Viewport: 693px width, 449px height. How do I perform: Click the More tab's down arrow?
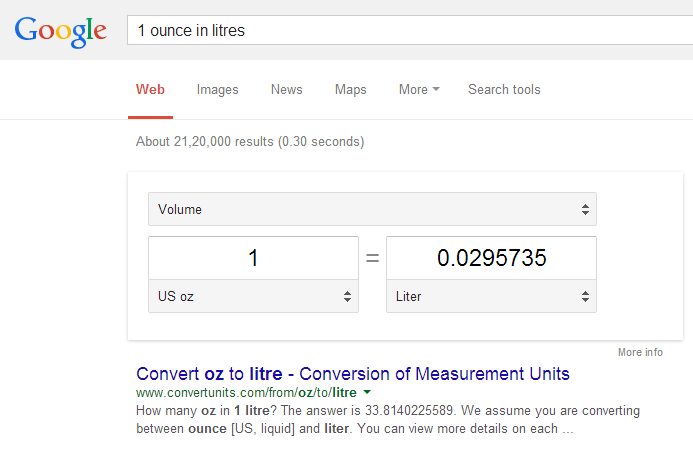[x=436, y=89]
